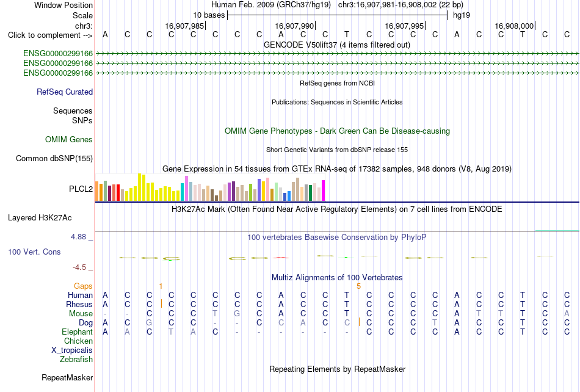This screenshot has width=580, height=392.
Task: Select the Rhesus species label
Action: (79, 304)
